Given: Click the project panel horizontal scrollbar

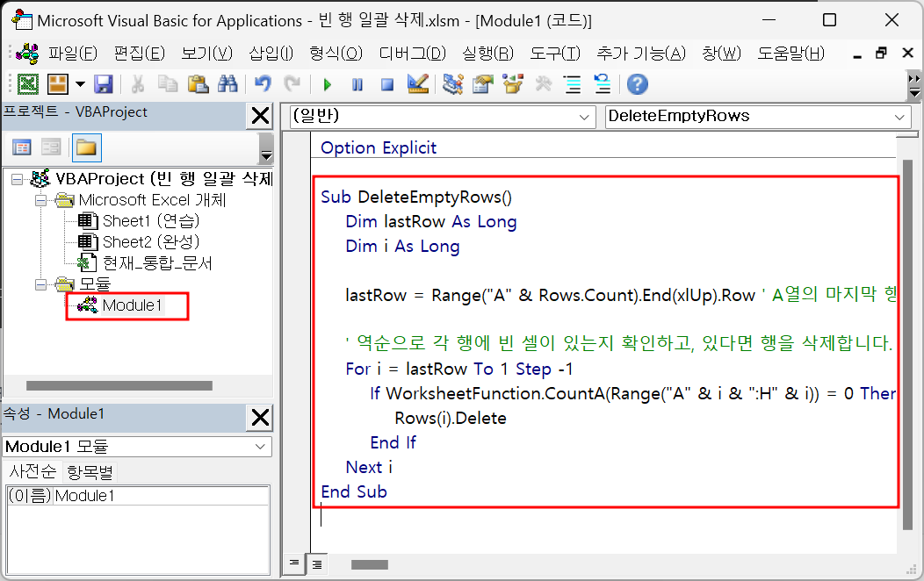Looking at the screenshot, I should tap(119, 385).
